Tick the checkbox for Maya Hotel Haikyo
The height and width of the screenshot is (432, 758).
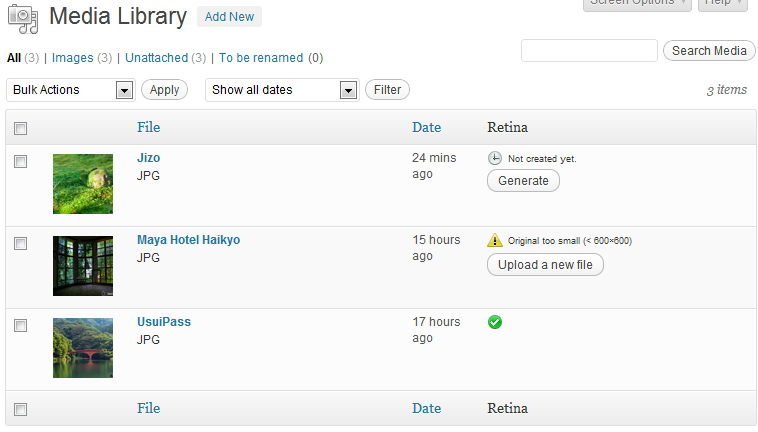coord(21,243)
